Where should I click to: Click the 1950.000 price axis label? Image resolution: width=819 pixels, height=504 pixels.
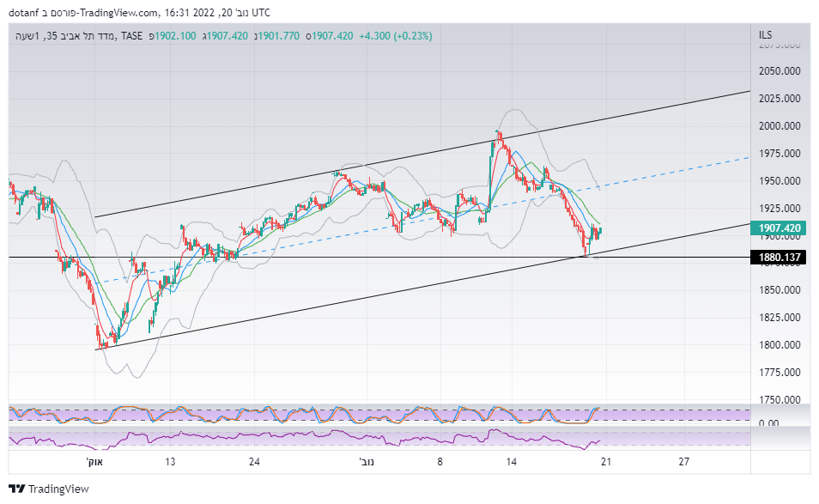click(780, 180)
